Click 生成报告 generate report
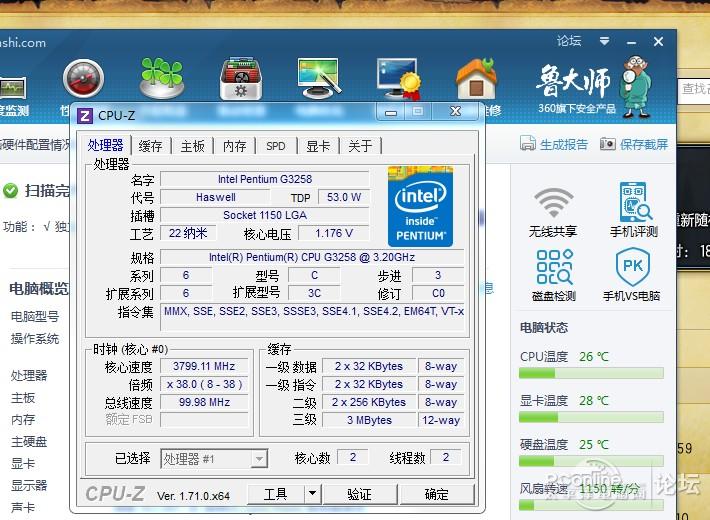 coord(554,144)
